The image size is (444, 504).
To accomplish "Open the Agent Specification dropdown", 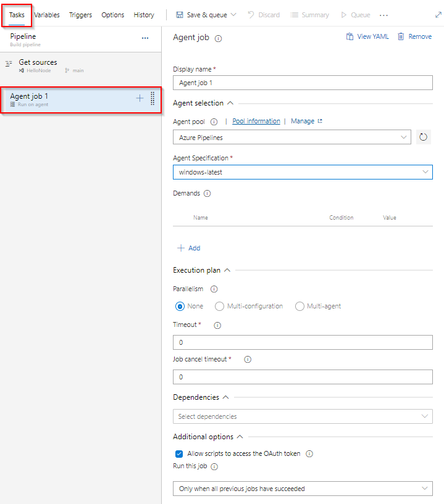I will pos(303,172).
